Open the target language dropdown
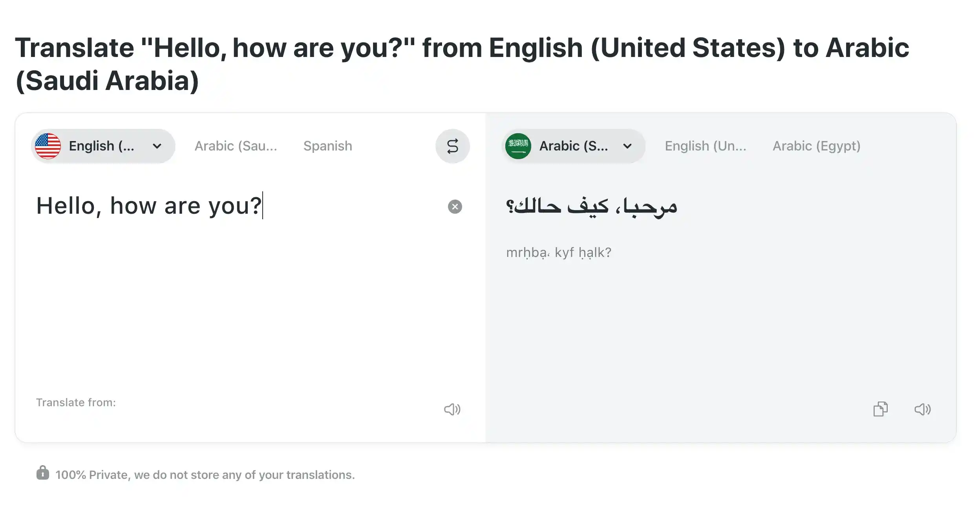Image resolution: width=980 pixels, height=506 pixels. point(573,146)
